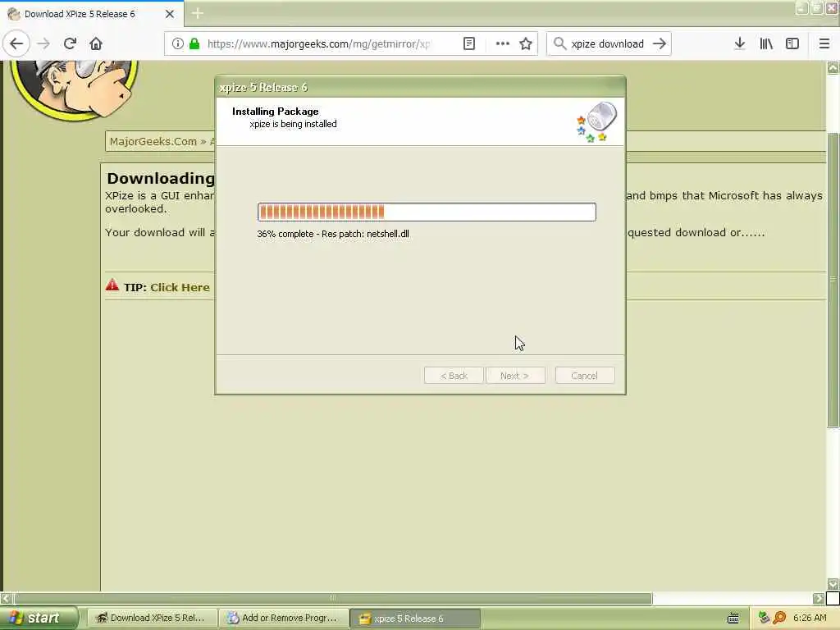This screenshot has width=840, height=630.
Task: Open the Library bookmarks icon
Action: (766, 44)
